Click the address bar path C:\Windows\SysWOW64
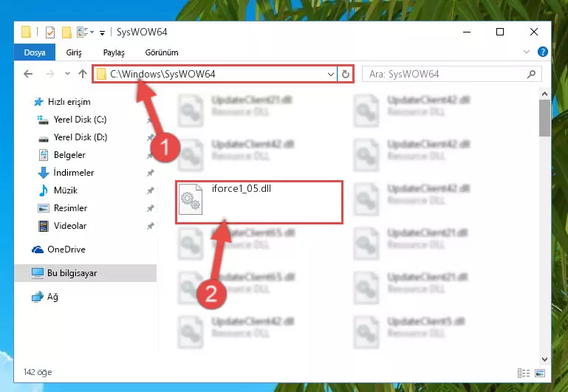This screenshot has height=392, width=568. [162, 74]
